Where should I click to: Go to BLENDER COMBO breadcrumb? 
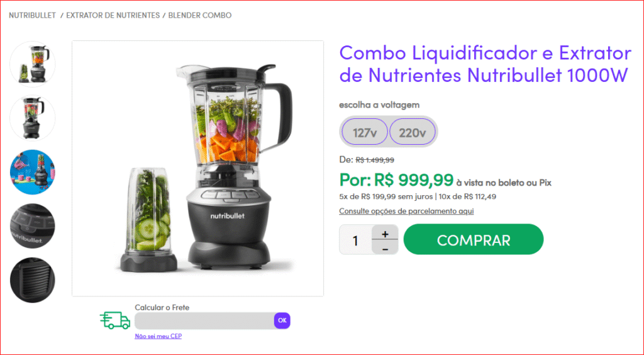click(x=200, y=15)
